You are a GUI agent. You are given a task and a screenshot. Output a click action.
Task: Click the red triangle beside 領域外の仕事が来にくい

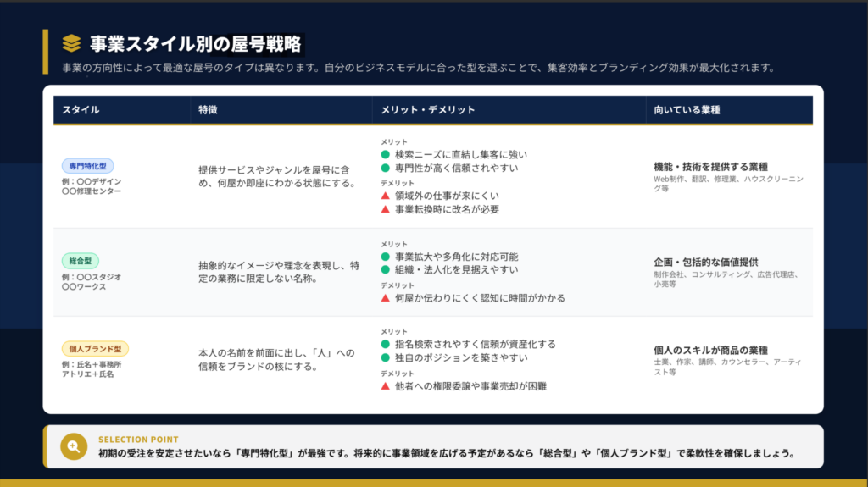click(386, 196)
